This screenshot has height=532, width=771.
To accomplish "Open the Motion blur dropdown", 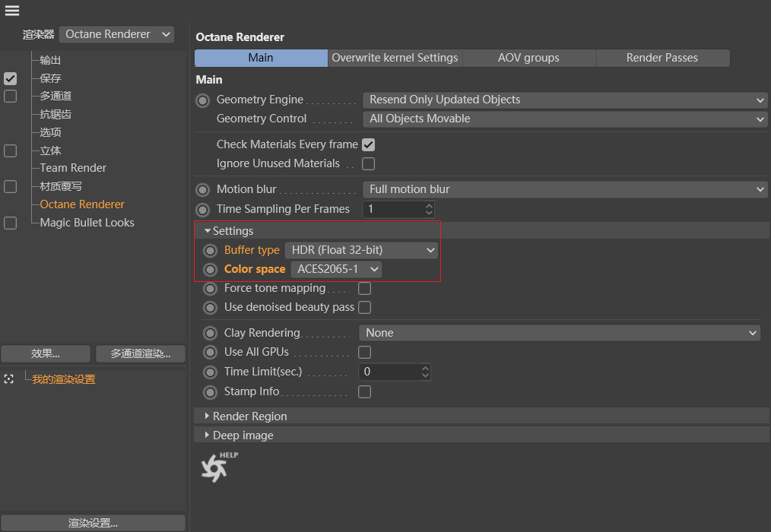I will coord(565,189).
